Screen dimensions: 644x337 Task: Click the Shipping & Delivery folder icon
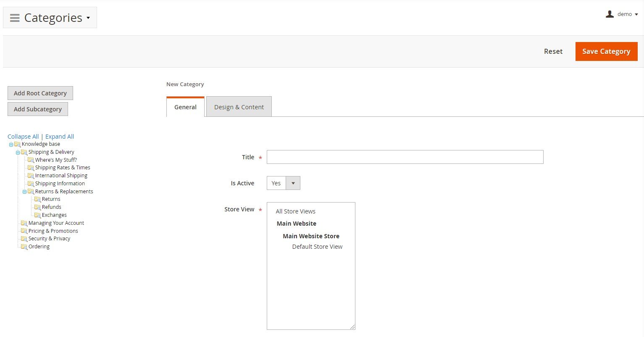tap(24, 152)
